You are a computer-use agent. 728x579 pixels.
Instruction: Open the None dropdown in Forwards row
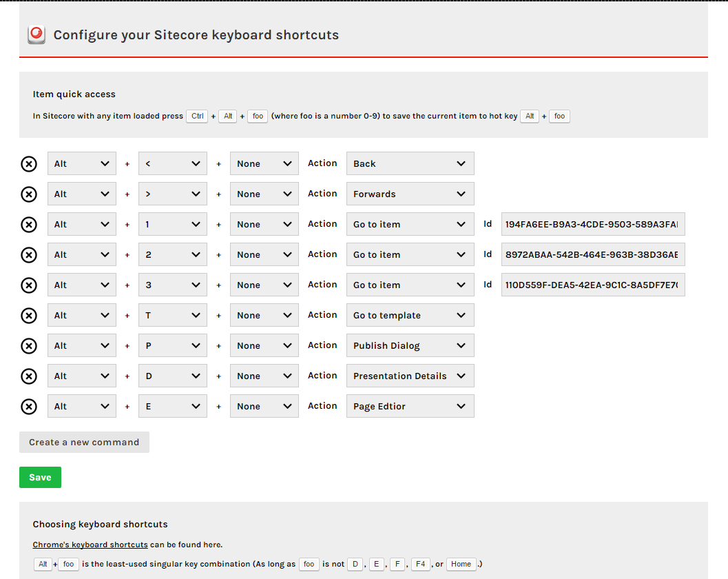coord(264,194)
